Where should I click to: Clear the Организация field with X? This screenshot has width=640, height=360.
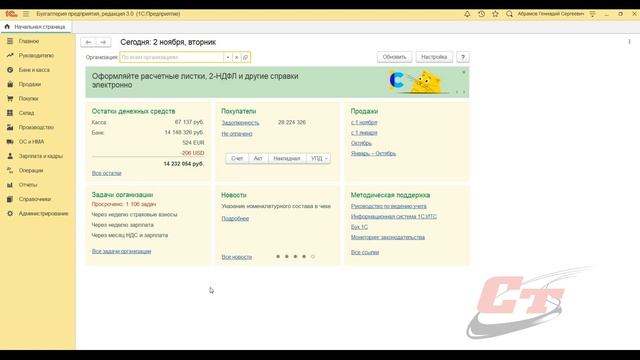click(236, 57)
